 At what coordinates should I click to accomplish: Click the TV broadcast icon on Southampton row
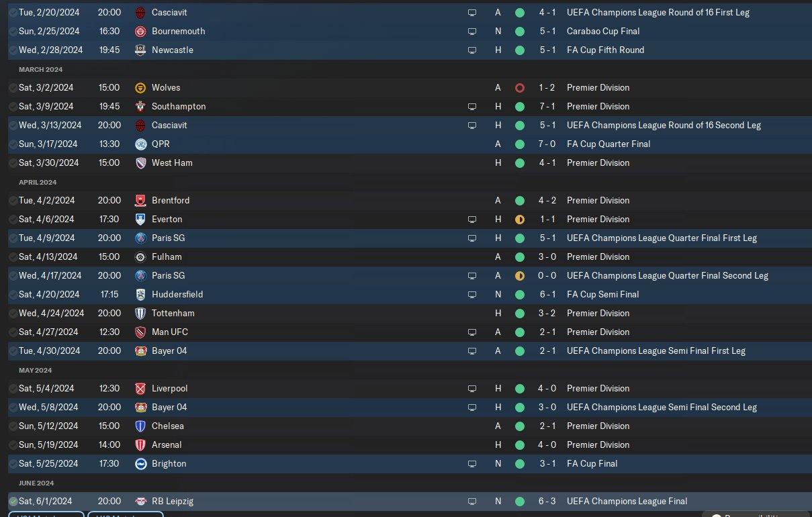[472, 106]
